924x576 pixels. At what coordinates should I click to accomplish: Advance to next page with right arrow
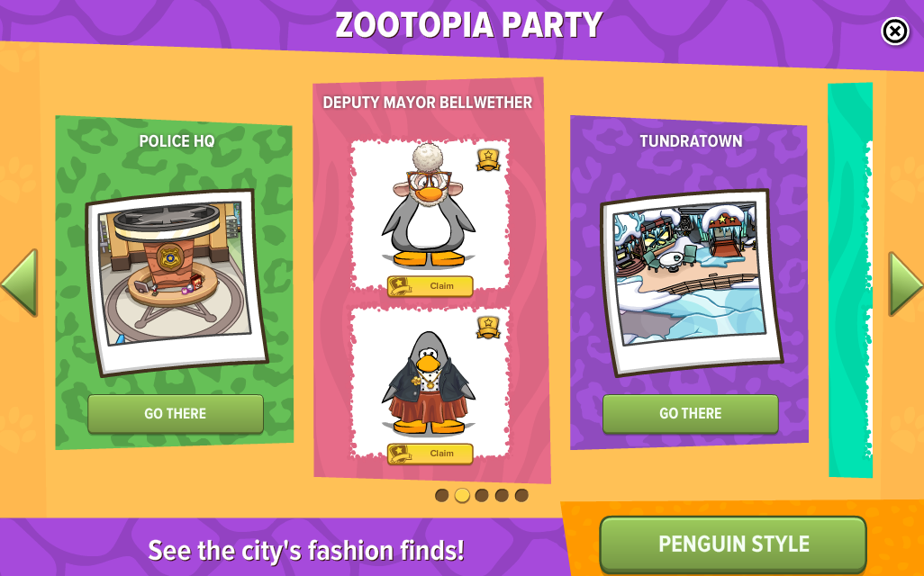pos(906,283)
